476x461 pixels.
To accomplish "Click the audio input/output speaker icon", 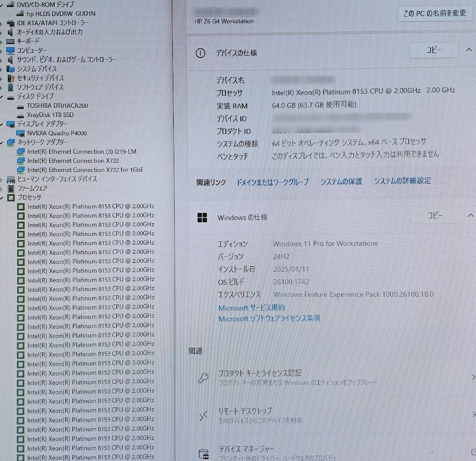I will pyautogui.click(x=10, y=32).
